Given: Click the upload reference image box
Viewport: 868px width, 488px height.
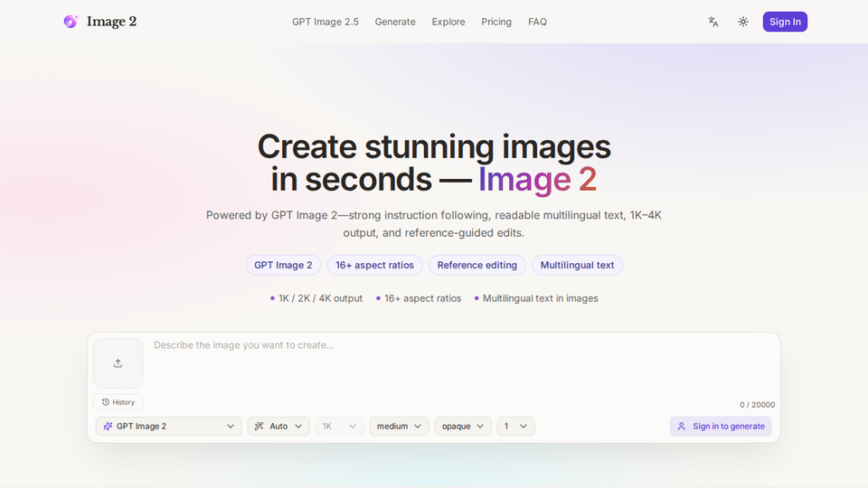Looking at the screenshot, I should [x=118, y=363].
